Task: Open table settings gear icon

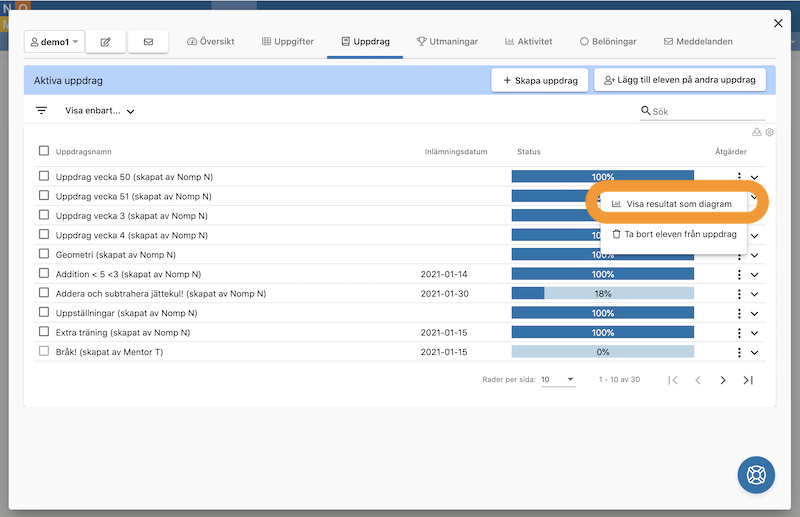Action: tap(769, 132)
